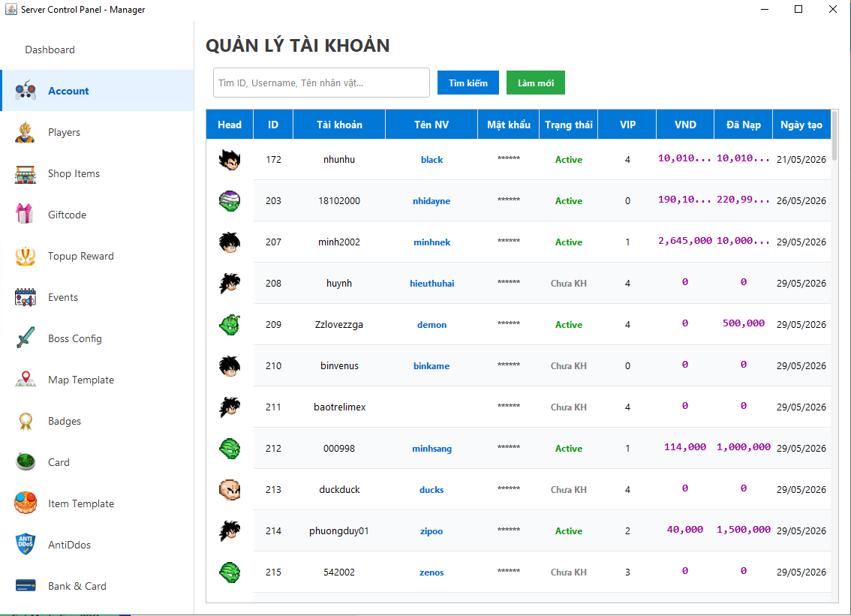This screenshot has height=616, width=851.
Task: Open character link zipoo
Action: pyautogui.click(x=432, y=530)
